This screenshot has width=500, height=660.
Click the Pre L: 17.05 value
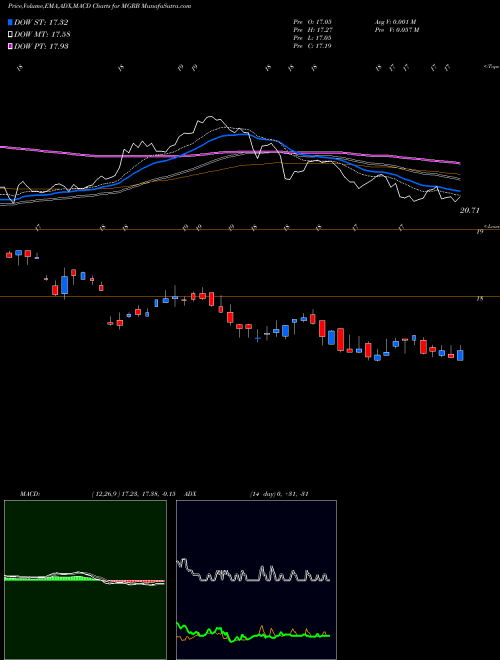tap(312, 37)
